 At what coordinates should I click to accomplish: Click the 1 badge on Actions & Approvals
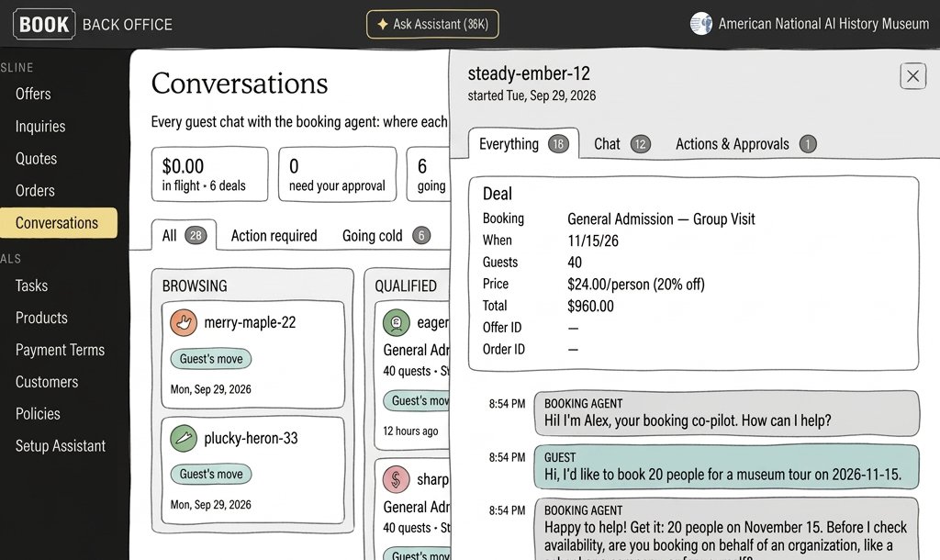coord(808,144)
